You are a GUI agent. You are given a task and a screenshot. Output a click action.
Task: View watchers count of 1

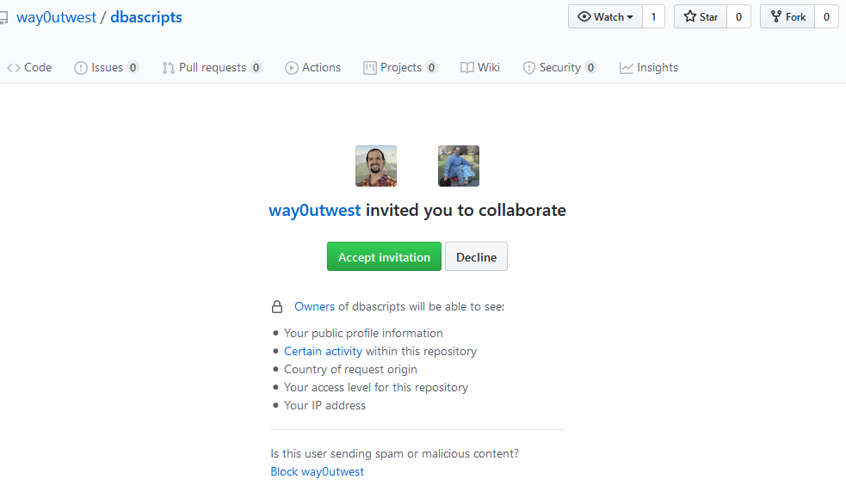pos(653,16)
